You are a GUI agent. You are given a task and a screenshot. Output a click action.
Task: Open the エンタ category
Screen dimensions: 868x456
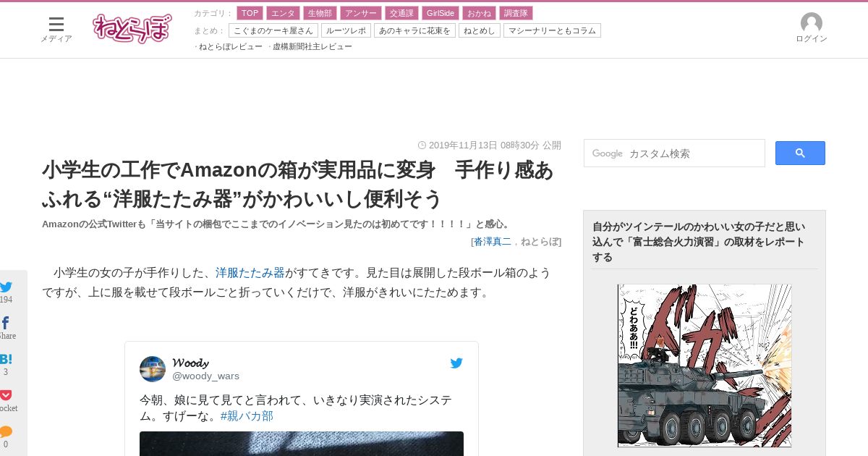pyautogui.click(x=283, y=13)
